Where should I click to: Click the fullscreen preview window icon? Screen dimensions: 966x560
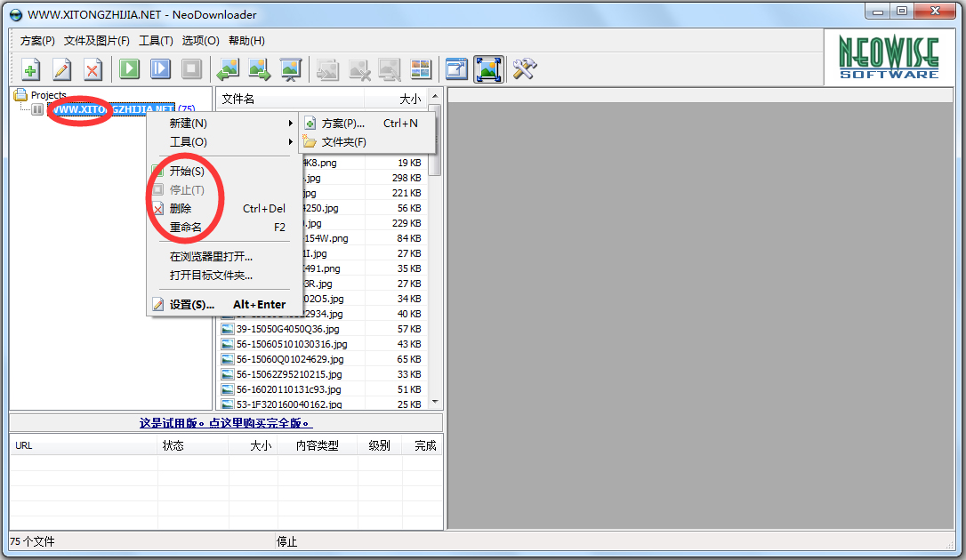(455, 69)
